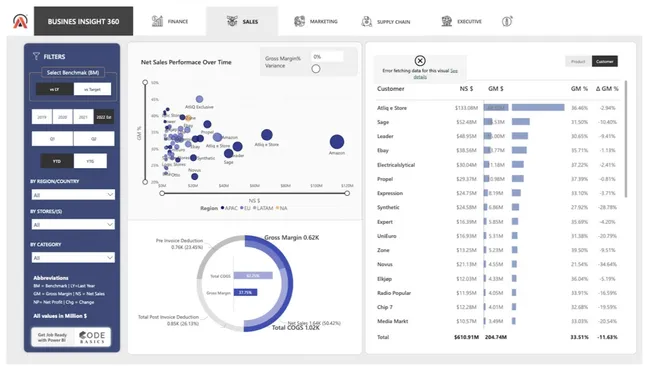The width and height of the screenshot is (650, 366).
Task: Click the NS $ axis left slider handle
Action: click(x=162, y=193)
